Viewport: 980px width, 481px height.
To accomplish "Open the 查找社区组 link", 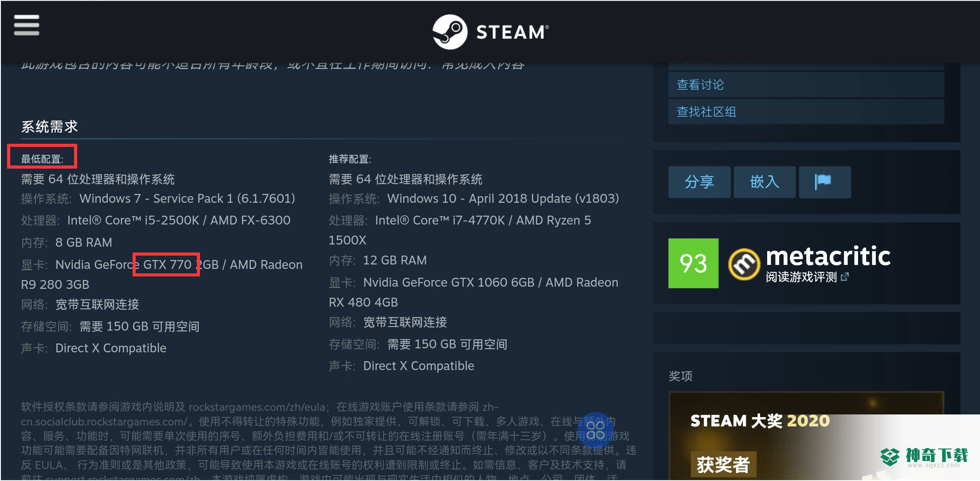I will pyautogui.click(x=806, y=111).
